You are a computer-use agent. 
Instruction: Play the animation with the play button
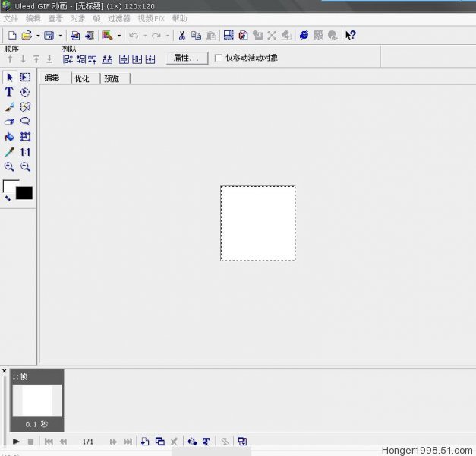click(16, 441)
